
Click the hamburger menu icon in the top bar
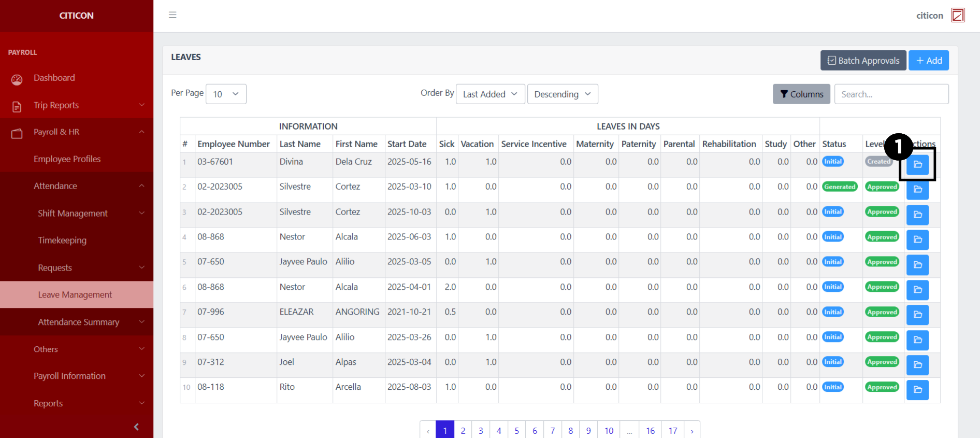(172, 15)
